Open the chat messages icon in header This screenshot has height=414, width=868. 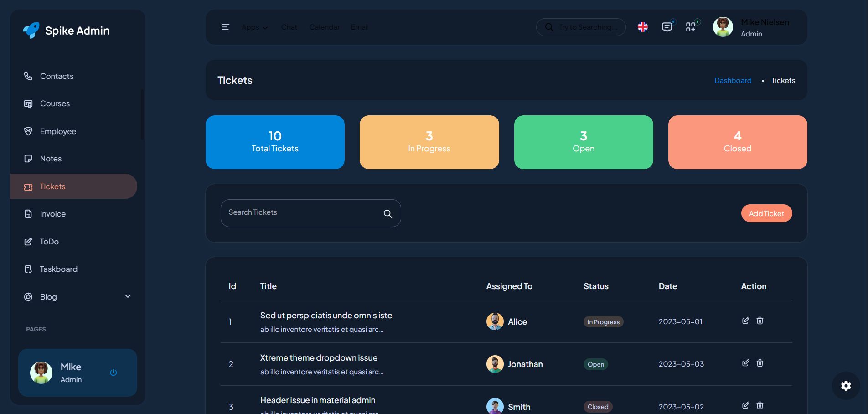pyautogui.click(x=666, y=27)
